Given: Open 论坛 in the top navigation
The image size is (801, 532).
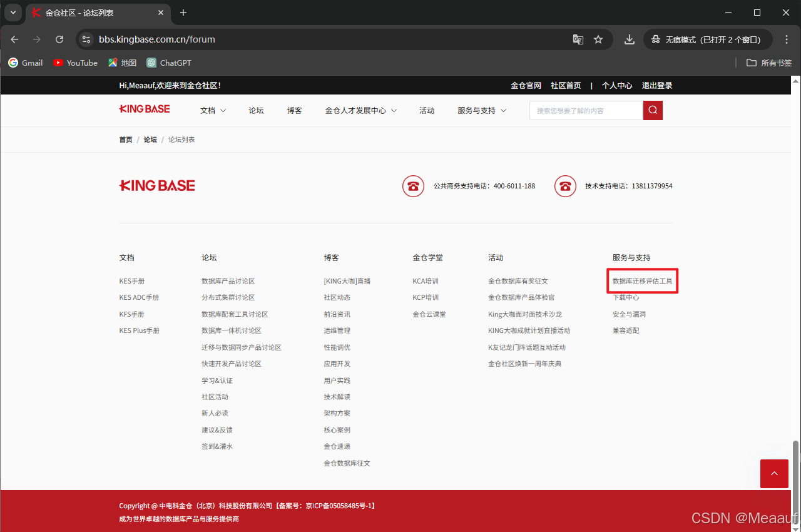Looking at the screenshot, I should pos(256,110).
